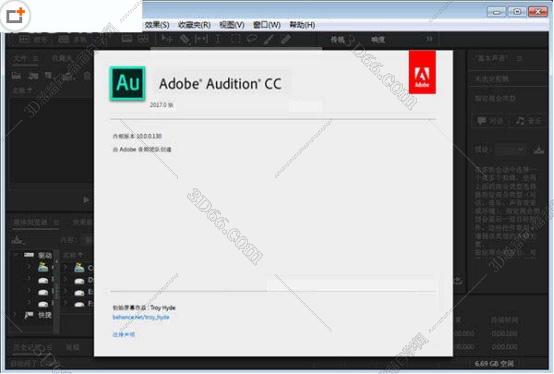Open the behance.net/troy_hyde link

tap(141, 317)
